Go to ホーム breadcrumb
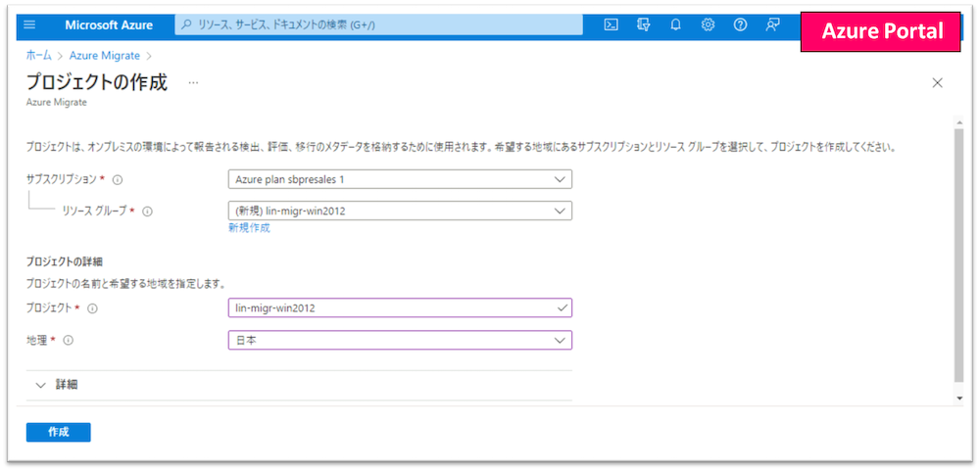This screenshot has height=471, width=980. pos(39,56)
